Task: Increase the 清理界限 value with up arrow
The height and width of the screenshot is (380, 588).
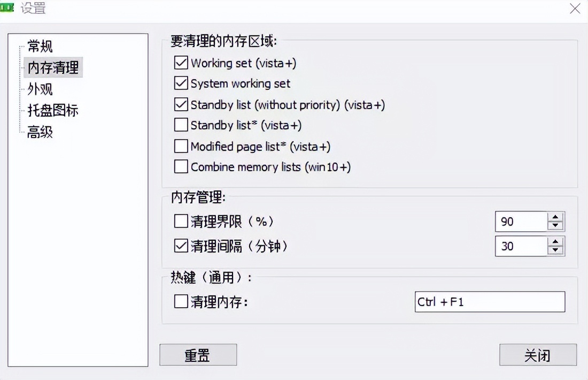Action: (x=556, y=217)
